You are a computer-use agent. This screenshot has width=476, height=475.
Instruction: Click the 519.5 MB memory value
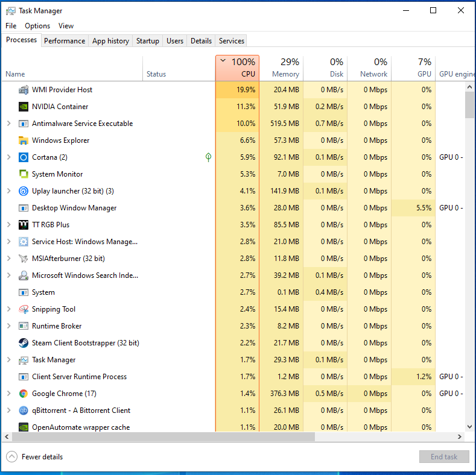tap(285, 124)
